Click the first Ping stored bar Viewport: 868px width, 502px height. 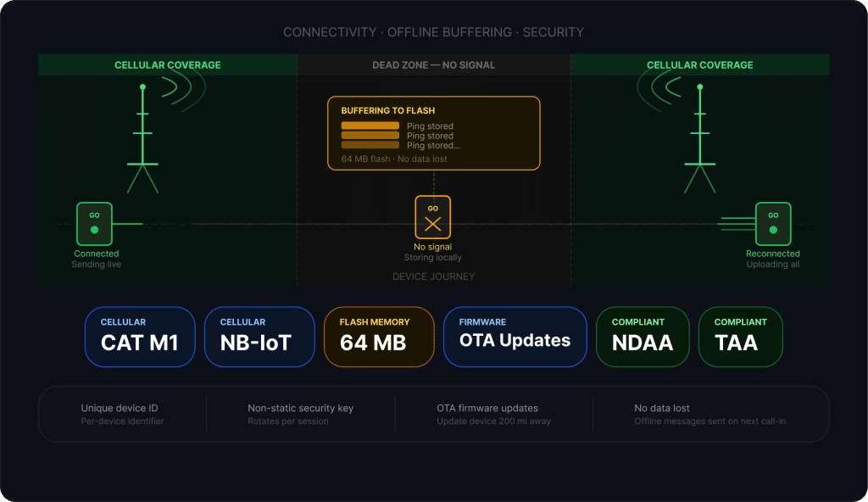pyautogui.click(x=370, y=126)
